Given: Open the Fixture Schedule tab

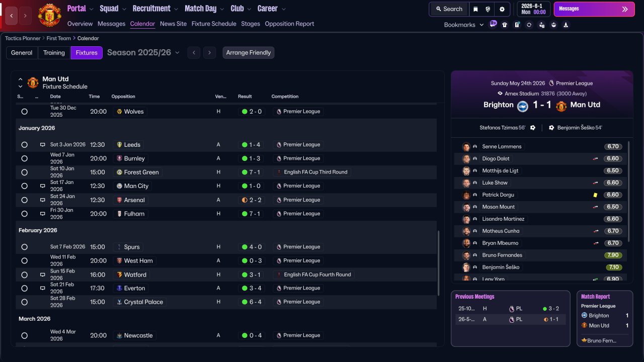Looking at the screenshot, I should coord(214,24).
